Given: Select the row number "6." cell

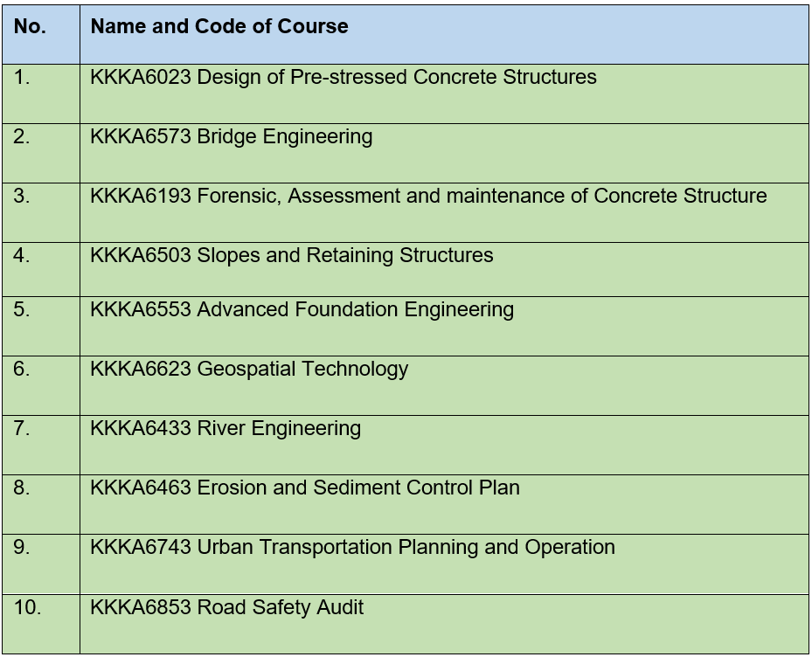Looking at the screenshot, I should [x=22, y=370].
